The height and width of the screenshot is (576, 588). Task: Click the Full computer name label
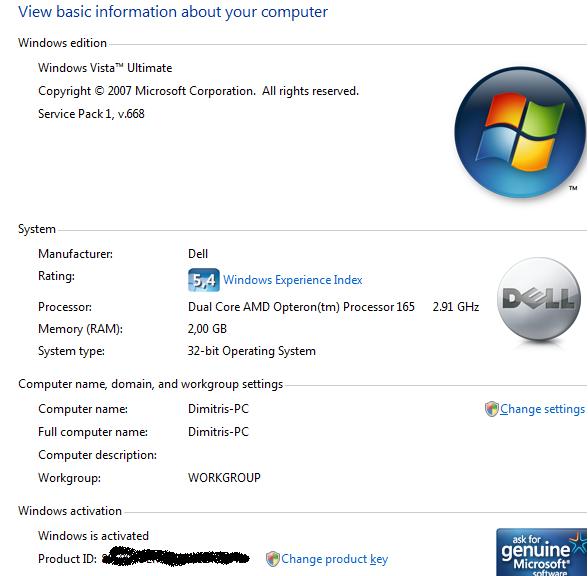pyautogui.click(x=93, y=432)
